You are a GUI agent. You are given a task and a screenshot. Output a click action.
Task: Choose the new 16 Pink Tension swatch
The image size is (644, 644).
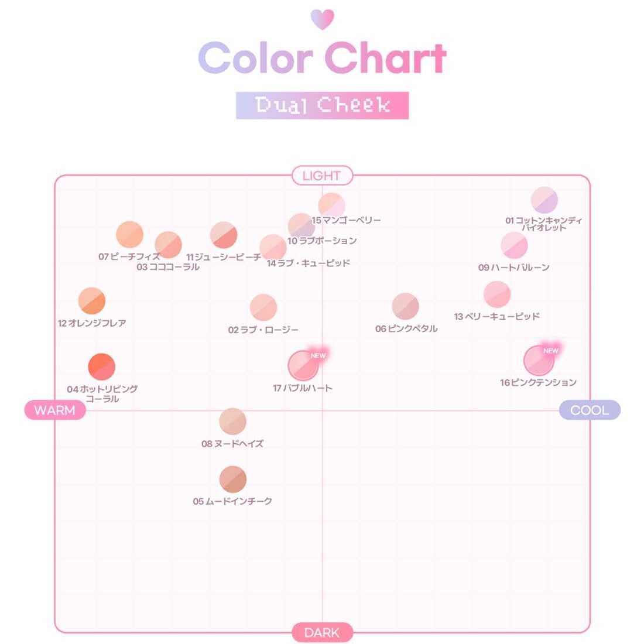point(539,361)
